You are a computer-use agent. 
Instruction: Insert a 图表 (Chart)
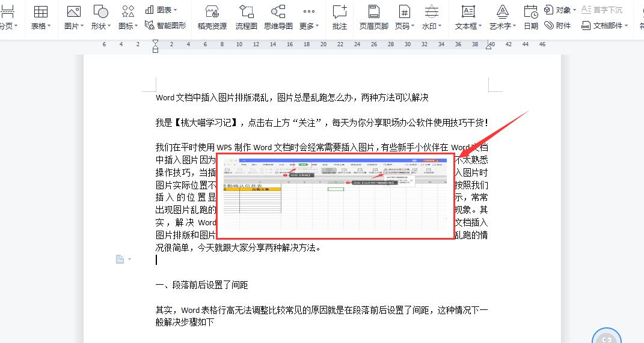[161, 10]
